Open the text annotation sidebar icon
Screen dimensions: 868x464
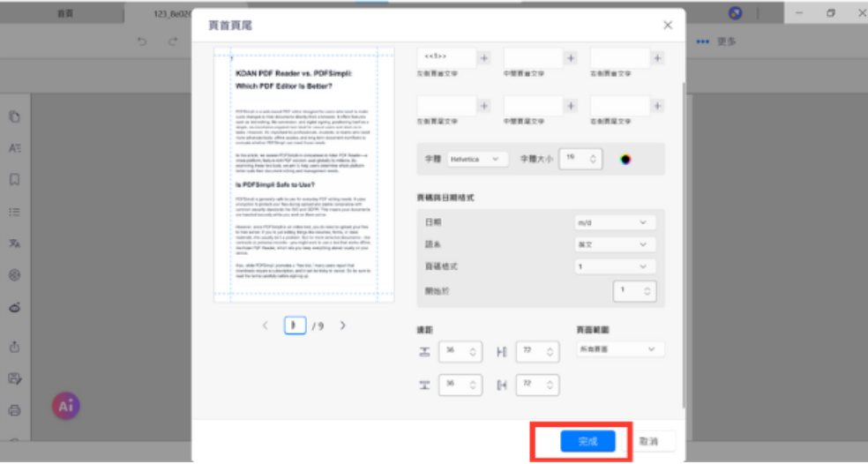tap(15, 148)
